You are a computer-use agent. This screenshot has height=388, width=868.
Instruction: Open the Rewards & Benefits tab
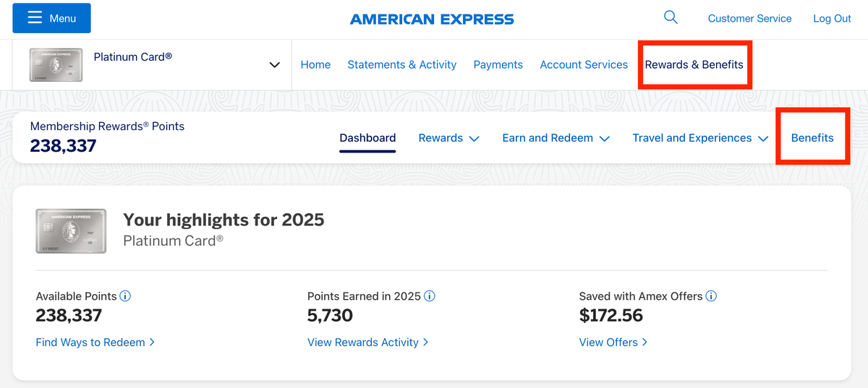pos(694,65)
